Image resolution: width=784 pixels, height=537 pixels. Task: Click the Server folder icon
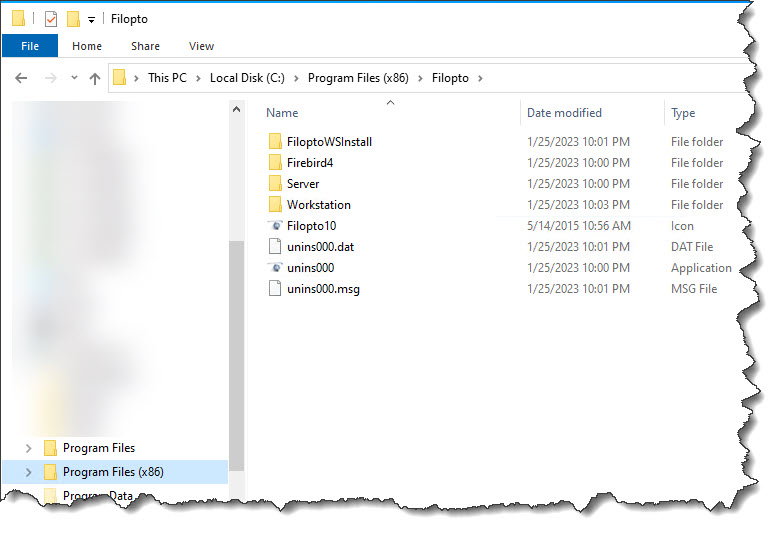point(276,184)
